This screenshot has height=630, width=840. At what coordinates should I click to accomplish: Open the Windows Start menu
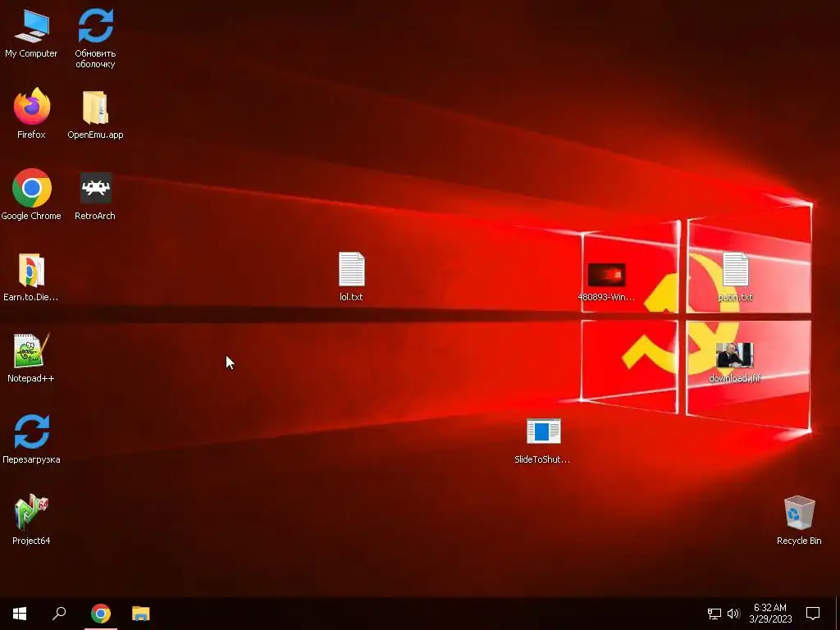click(x=20, y=614)
